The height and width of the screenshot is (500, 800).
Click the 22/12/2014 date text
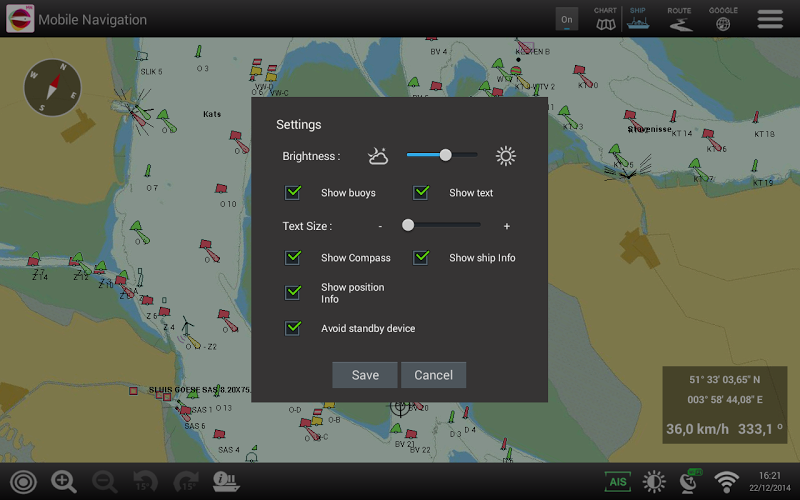[x=769, y=488]
